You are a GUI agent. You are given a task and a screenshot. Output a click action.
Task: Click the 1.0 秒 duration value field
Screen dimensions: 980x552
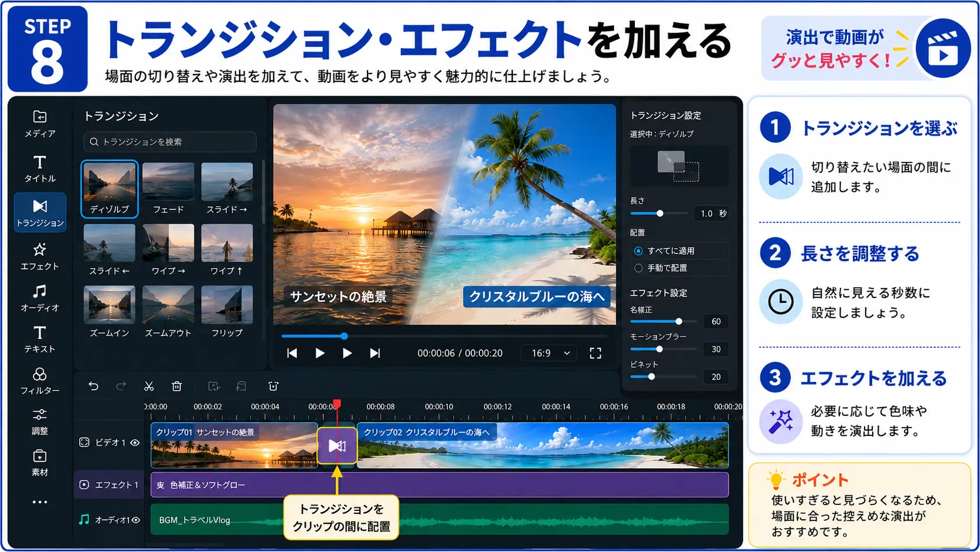712,214
